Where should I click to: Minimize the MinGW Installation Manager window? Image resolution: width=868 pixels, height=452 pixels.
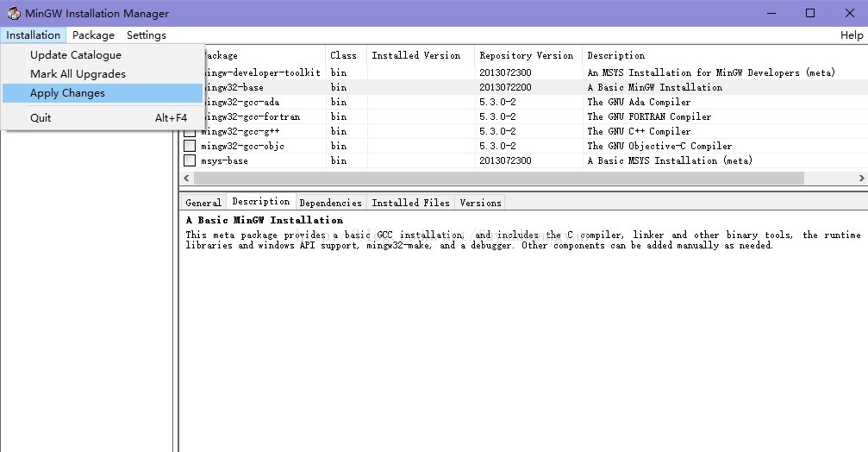771,13
